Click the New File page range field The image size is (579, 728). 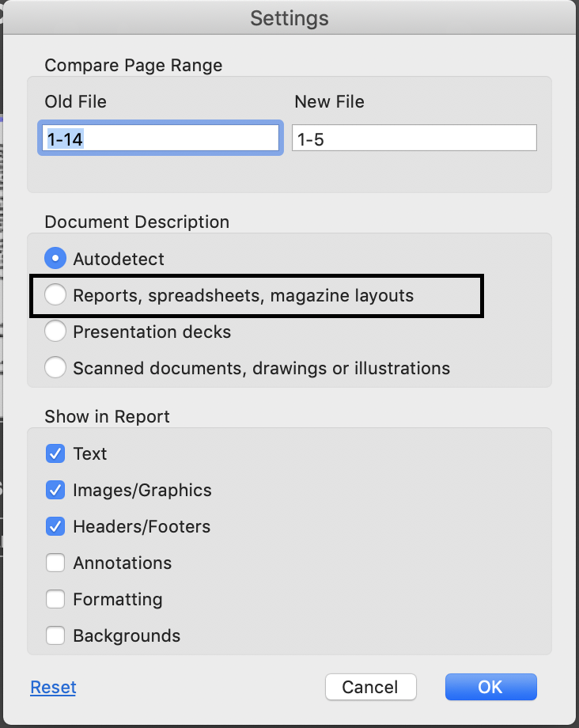tap(414, 137)
